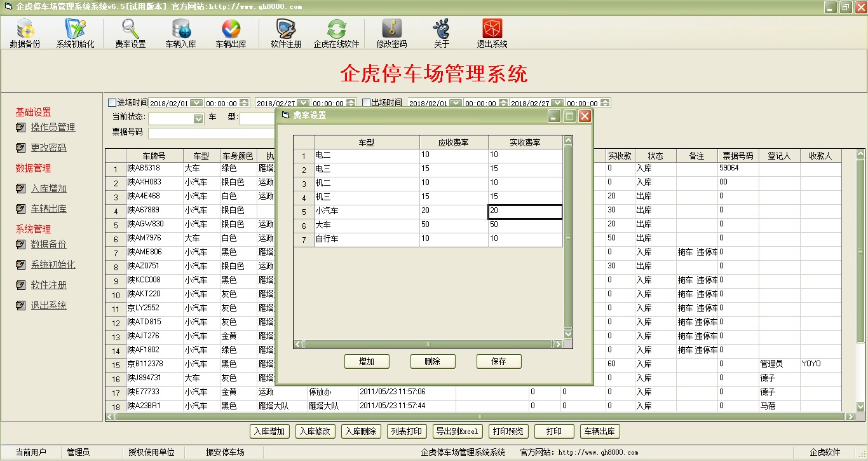
Task: Click 车牌号 column header in main table
Action: click(x=154, y=156)
